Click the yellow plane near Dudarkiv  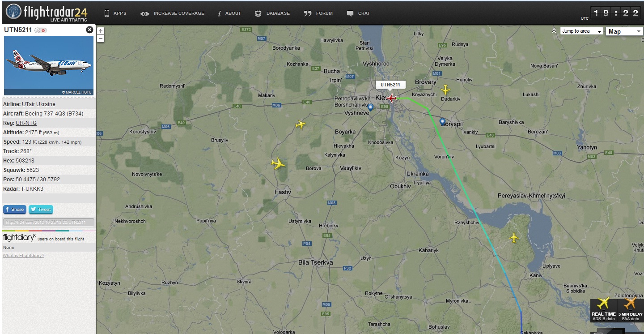click(445, 90)
